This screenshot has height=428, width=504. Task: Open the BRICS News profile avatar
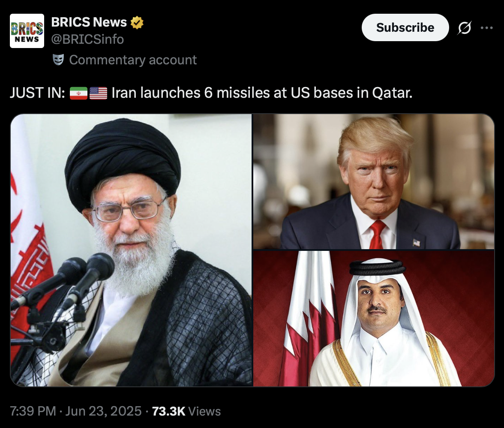27,31
